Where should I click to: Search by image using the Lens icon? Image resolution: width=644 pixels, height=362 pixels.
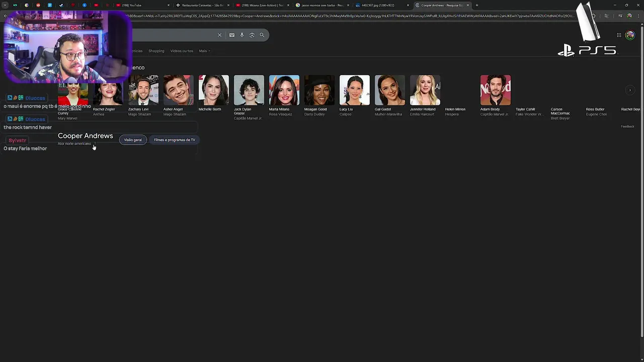click(x=252, y=35)
